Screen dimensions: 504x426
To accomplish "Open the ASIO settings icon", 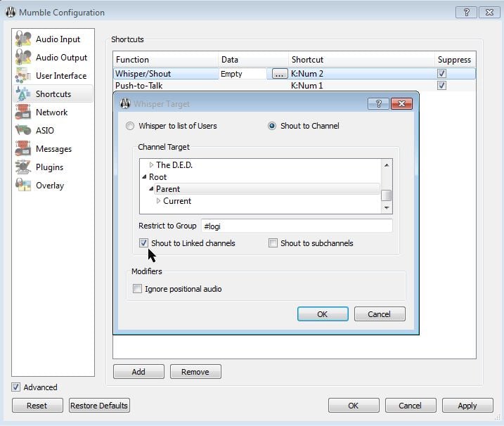I will click(24, 131).
